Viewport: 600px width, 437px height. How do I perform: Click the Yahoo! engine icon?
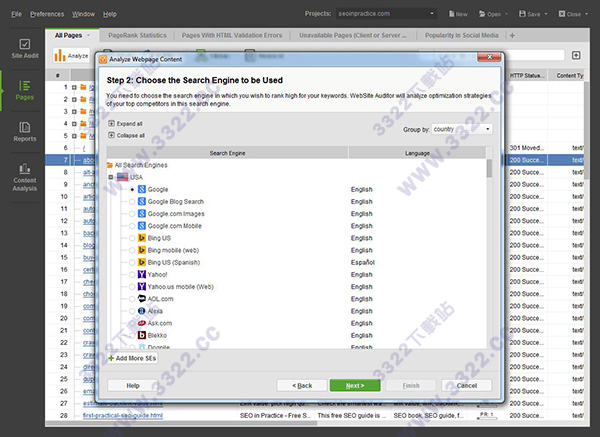tap(142, 274)
